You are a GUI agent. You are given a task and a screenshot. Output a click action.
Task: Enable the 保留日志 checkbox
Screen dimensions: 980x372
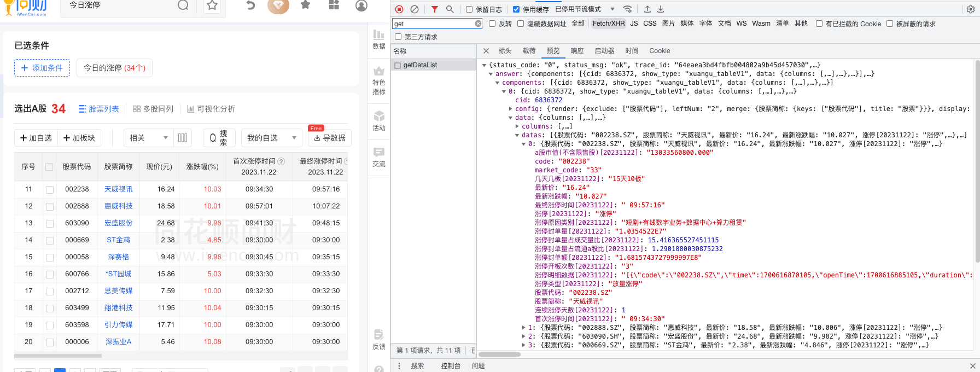pyautogui.click(x=469, y=9)
